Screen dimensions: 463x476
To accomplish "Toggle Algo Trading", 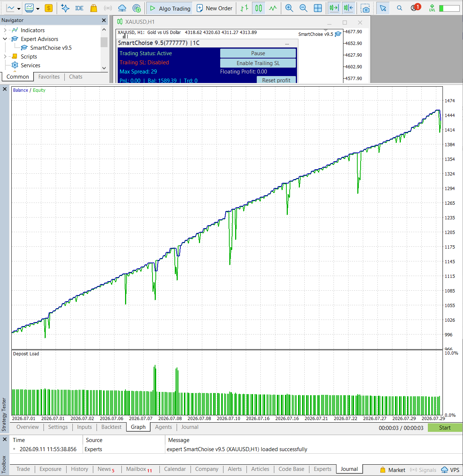I will click(x=170, y=8).
